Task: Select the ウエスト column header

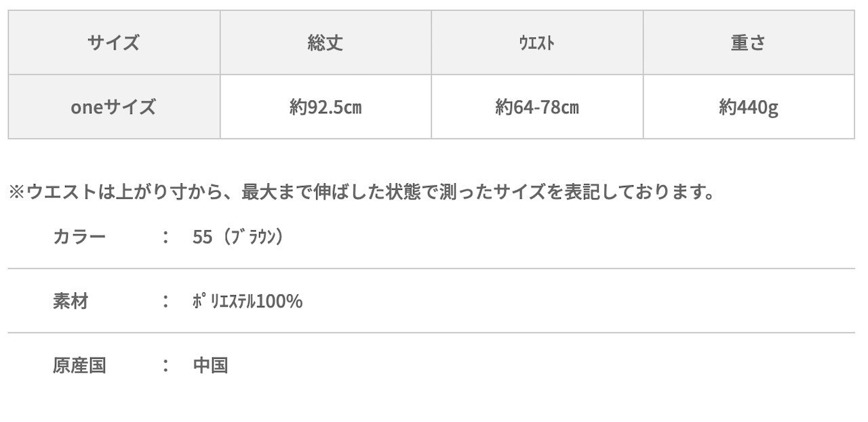Action: click(537, 43)
